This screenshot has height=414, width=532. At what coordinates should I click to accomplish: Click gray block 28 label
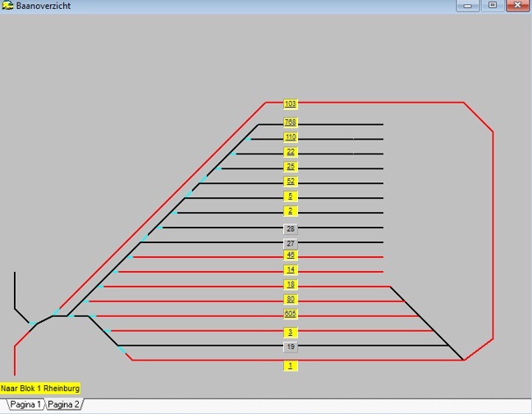(290, 228)
